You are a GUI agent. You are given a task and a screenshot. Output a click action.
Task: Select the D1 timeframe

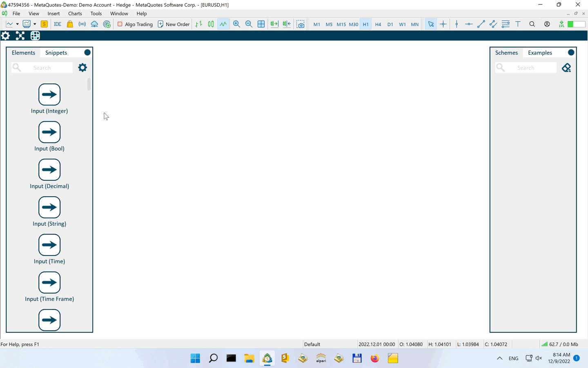390,24
